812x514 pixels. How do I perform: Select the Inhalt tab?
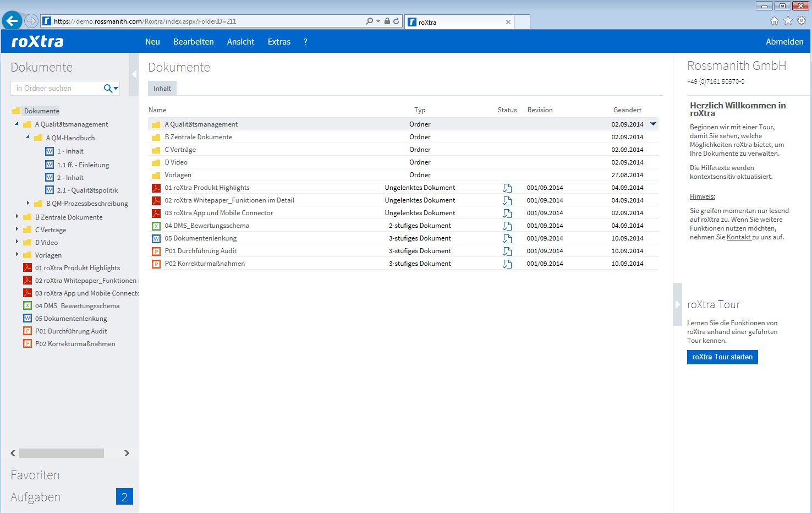tap(162, 89)
